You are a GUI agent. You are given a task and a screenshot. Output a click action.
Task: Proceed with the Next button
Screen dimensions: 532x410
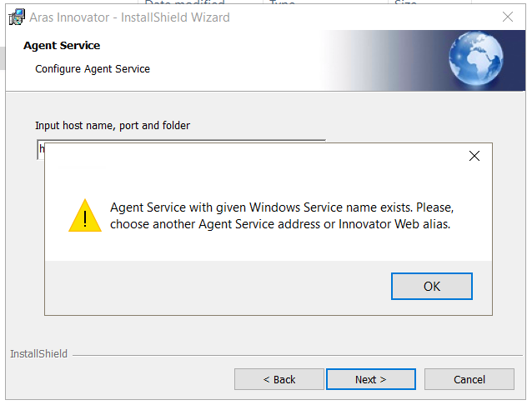[370, 379]
